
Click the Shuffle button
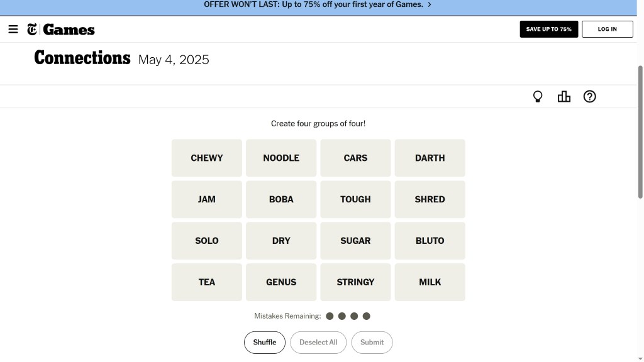(x=265, y=343)
